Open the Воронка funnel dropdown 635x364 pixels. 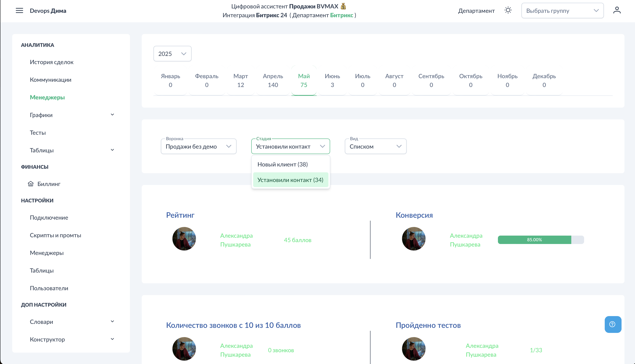(x=198, y=146)
